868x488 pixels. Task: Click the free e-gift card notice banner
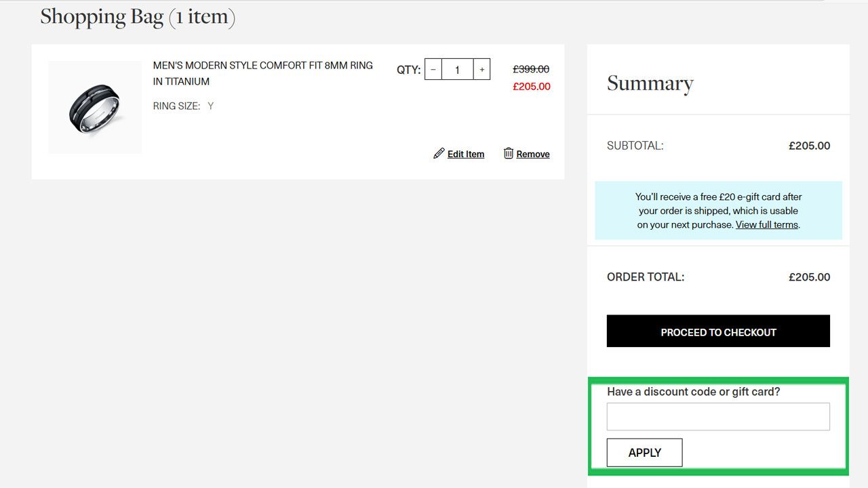[717, 210]
